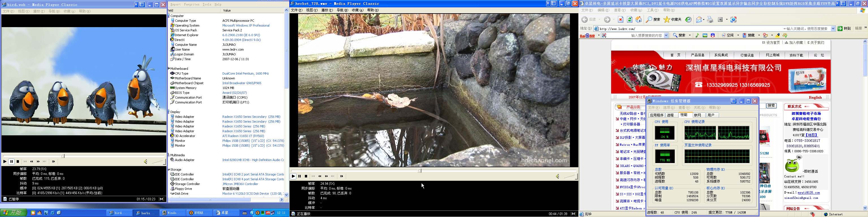Viewport: 868px width, 217px height.
Task: Click the seek bar thumb in bird.vob player
Action: tap(62, 156)
